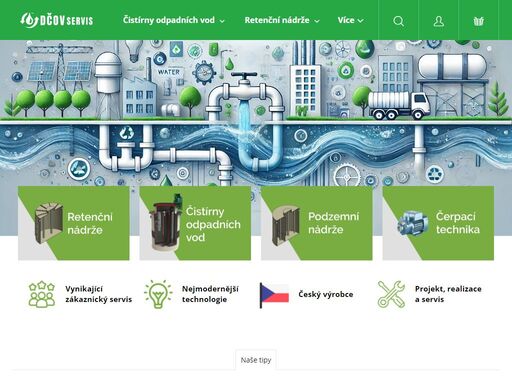Open the shopping basket icon

(x=478, y=21)
